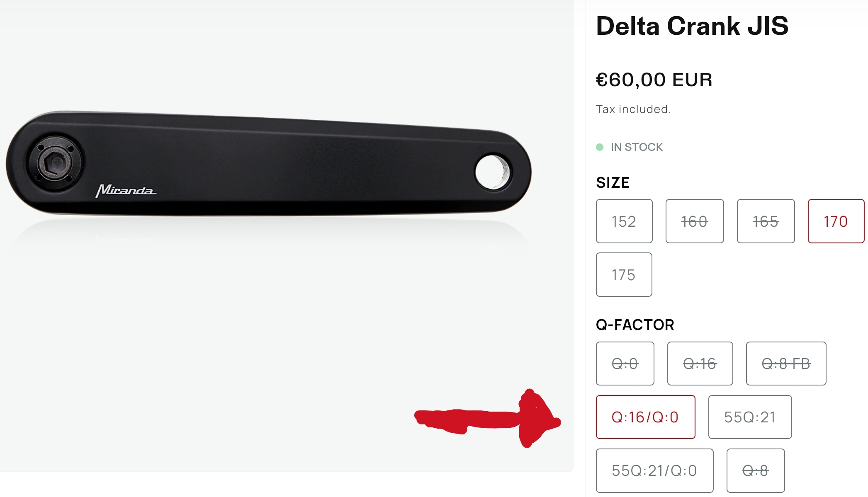Select the Q:0 Q-factor option

[x=625, y=364]
